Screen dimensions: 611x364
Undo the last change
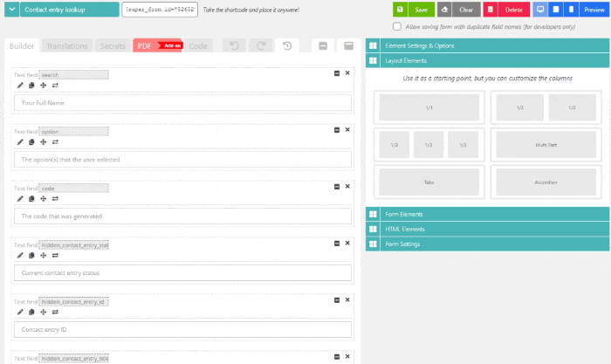(234, 46)
